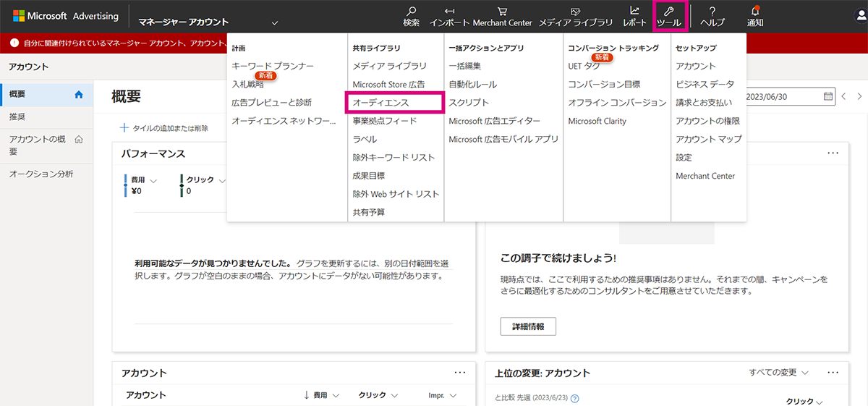Click the 詳細情報 button
Screen dimensions: 868x406
[x=528, y=326]
